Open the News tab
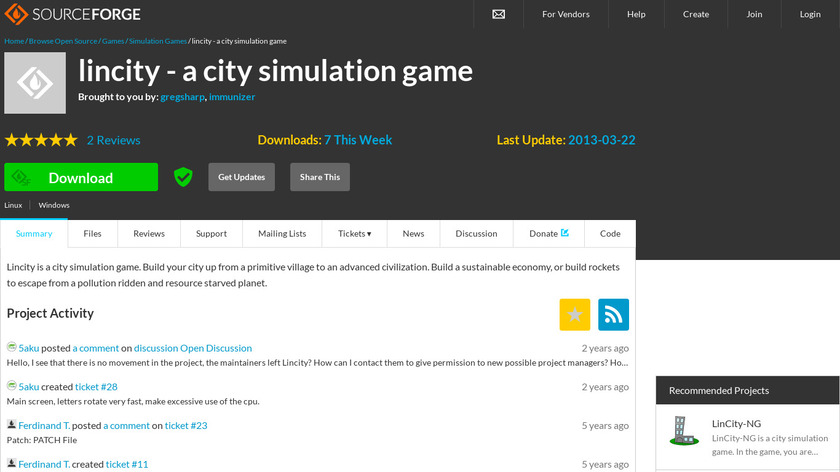Viewport: 840px width, 472px height. [413, 234]
